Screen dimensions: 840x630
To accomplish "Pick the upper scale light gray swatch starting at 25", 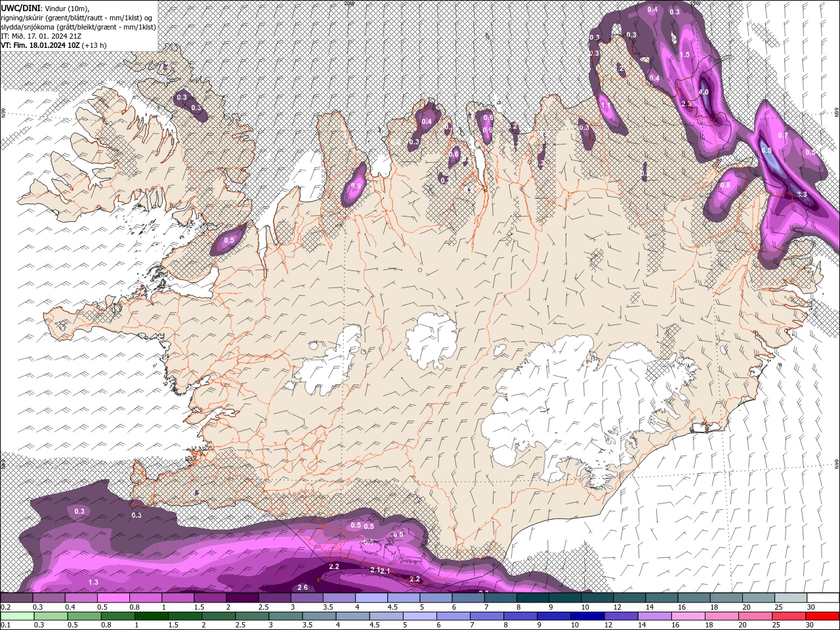I will click(790, 598).
